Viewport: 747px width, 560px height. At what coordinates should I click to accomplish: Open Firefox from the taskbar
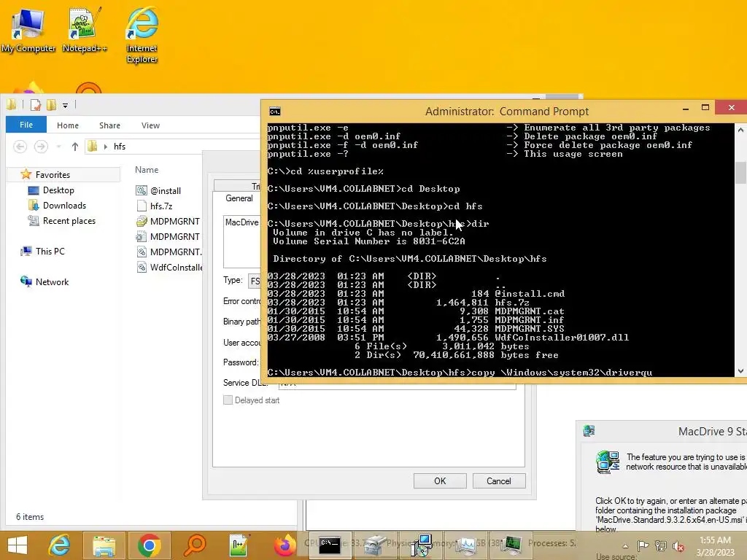pyautogui.click(x=285, y=545)
